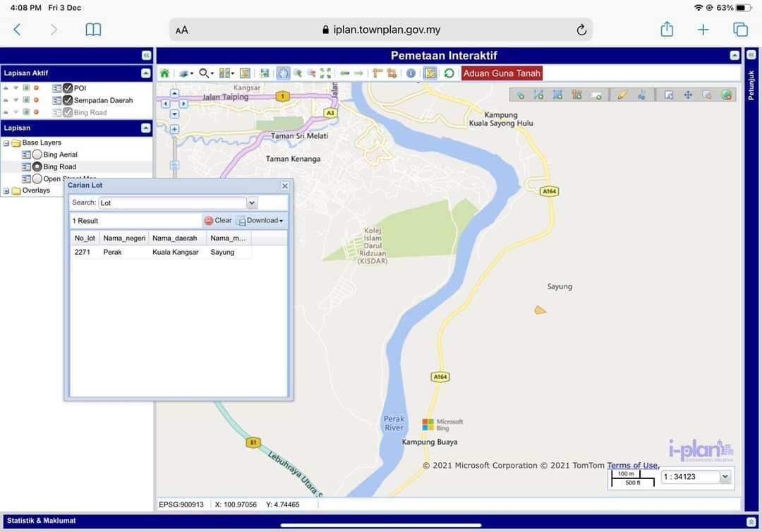The image size is (762, 532).
Task: Open the map scale dropdown
Action: [x=725, y=477]
